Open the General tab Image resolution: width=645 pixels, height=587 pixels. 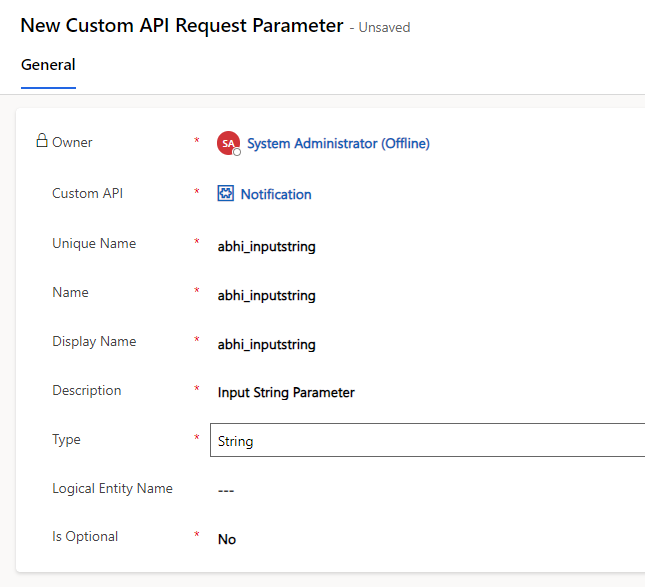point(48,65)
